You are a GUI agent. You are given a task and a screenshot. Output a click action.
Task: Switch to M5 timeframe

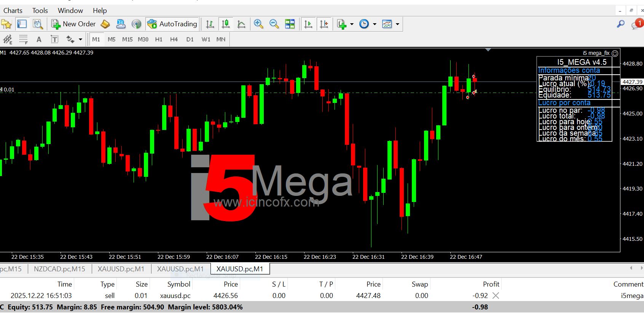[x=112, y=39]
